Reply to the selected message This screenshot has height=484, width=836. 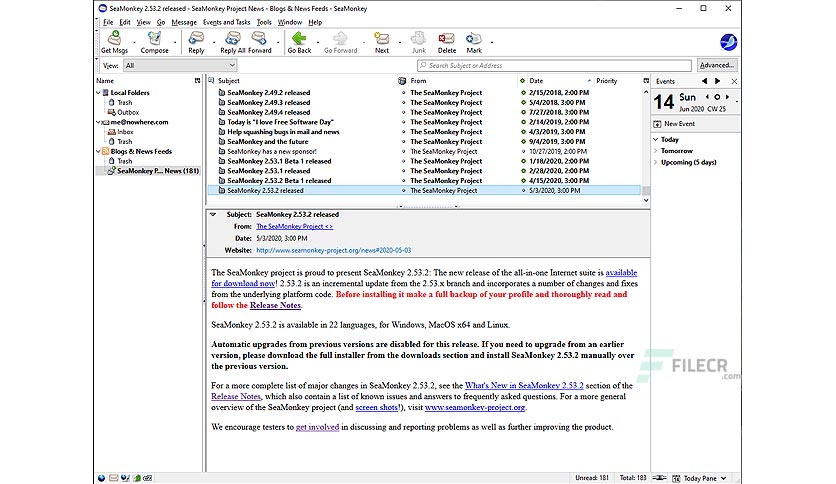196,42
